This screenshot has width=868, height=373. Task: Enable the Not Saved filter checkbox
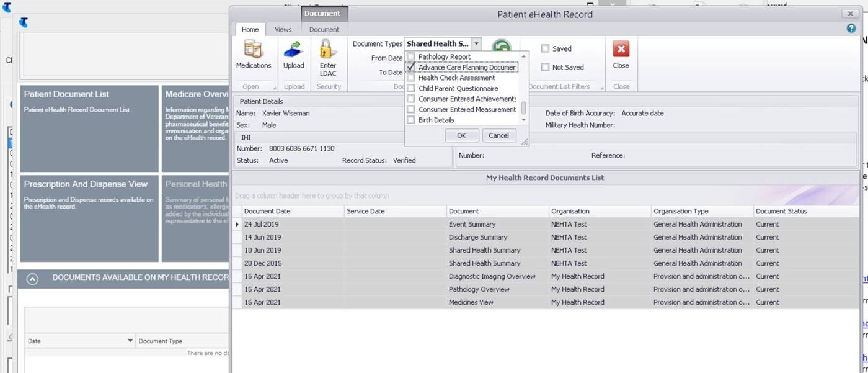pos(545,67)
